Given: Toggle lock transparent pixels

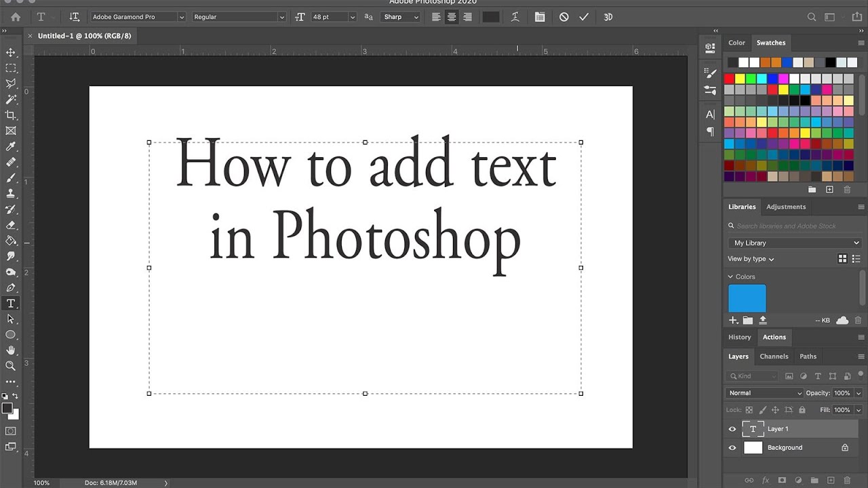Looking at the screenshot, I should point(749,410).
